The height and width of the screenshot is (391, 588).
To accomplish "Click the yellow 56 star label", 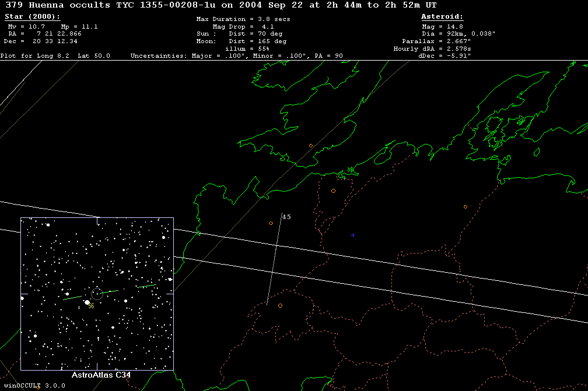I will coord(92,307).
